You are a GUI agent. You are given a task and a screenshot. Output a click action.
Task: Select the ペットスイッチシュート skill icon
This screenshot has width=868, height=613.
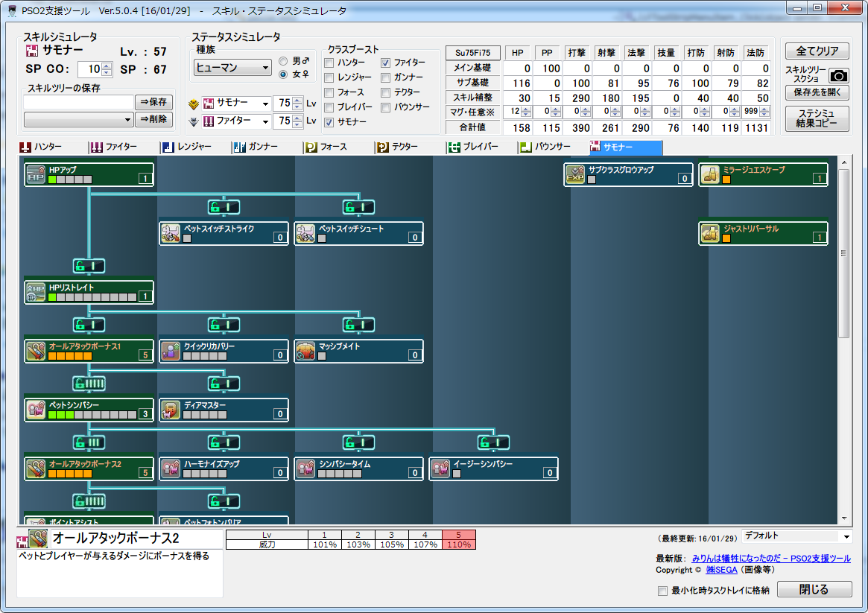tap(305, 233)
